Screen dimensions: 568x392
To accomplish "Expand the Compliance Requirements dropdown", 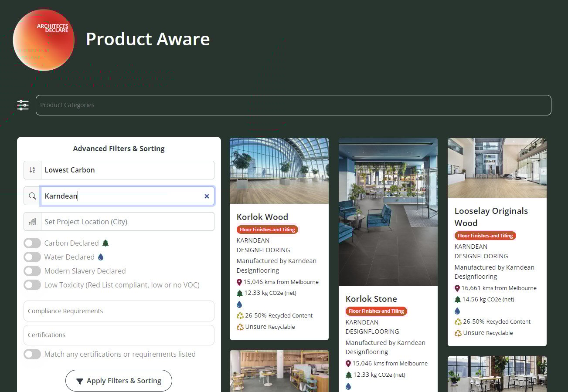I will pos(119,311).
